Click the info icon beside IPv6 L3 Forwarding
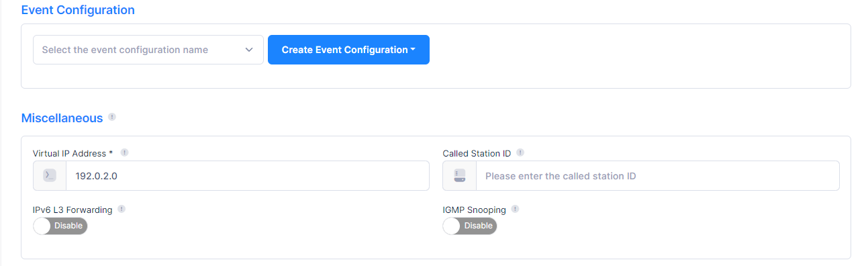The width and height of the screenshot is (868, 266). click(x=122, y=209)
